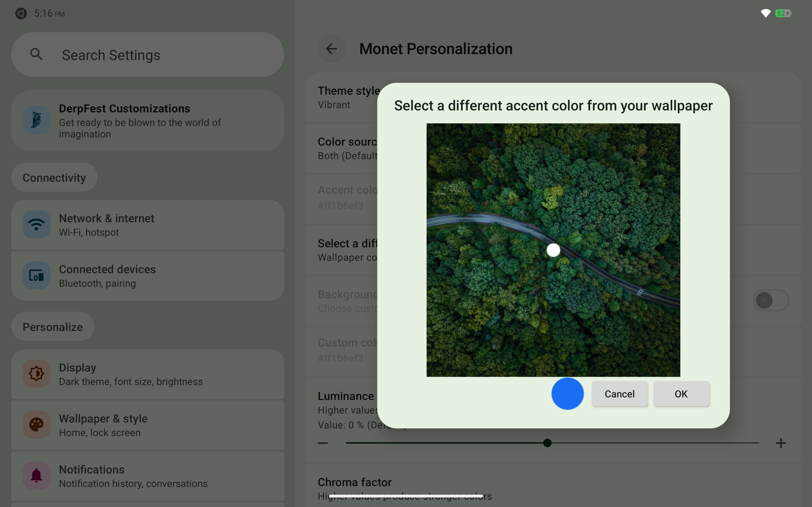
Task: Click the Display brightness icon
Action: coord(36,374)
